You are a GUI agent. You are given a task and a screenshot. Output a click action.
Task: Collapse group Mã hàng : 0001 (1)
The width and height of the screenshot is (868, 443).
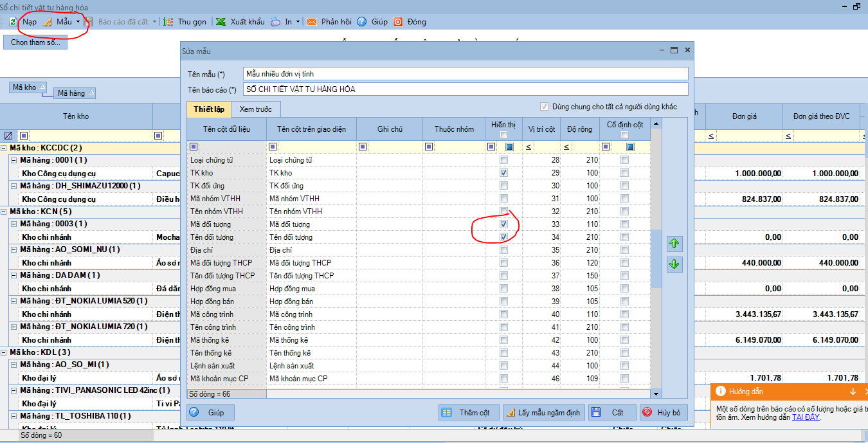coord(14,160)
